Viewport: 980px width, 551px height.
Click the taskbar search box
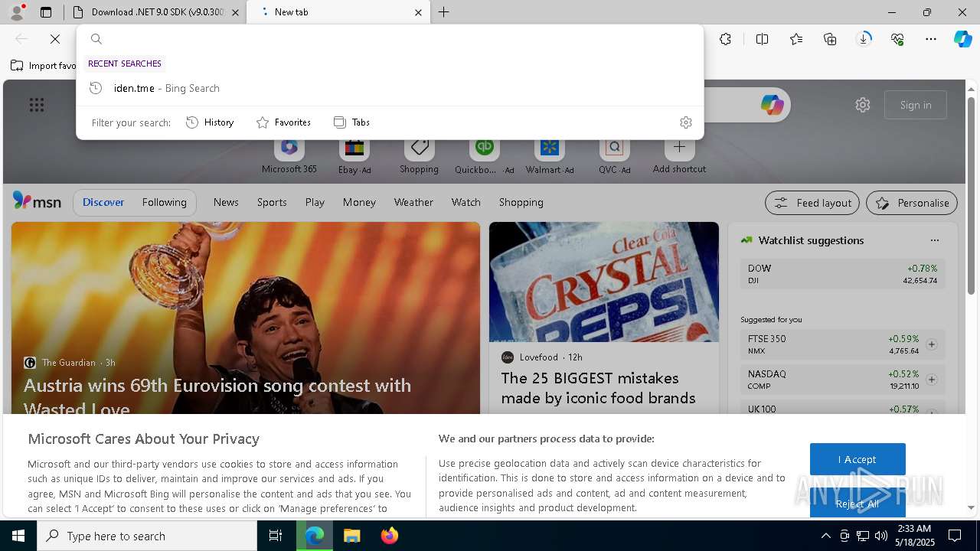click(147, 536)
